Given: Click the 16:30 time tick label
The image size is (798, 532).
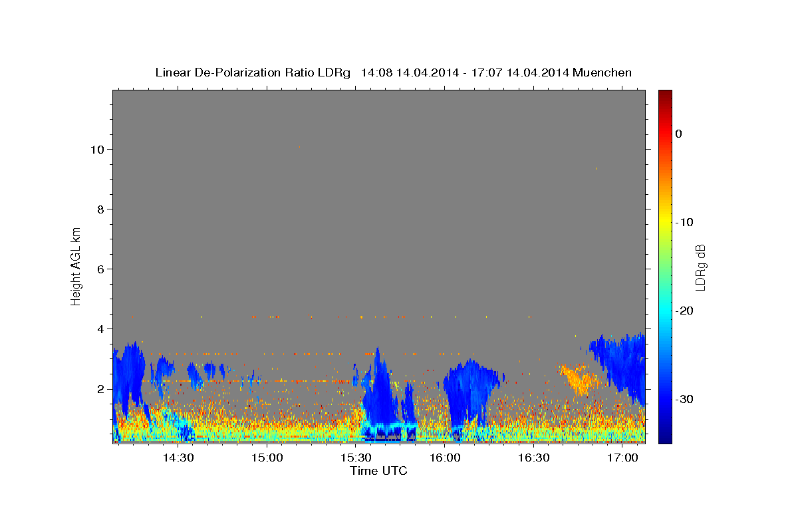Looking at the screenshot, I should 533,458.
